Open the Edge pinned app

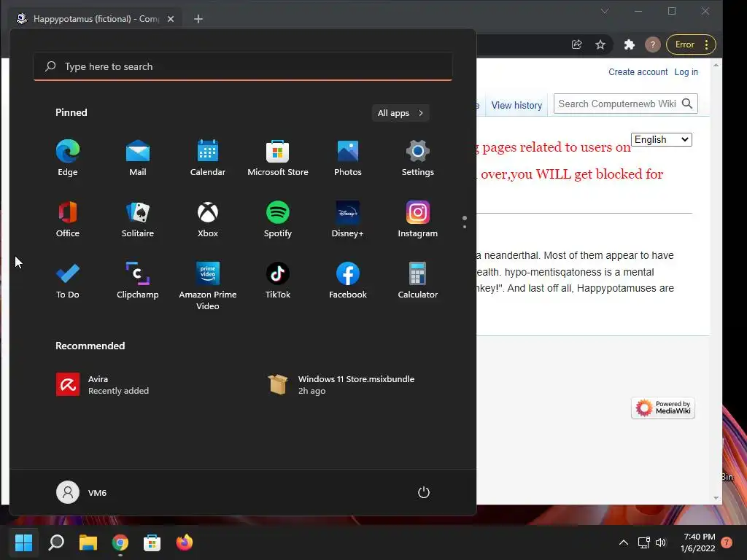(x=68, y=158)
